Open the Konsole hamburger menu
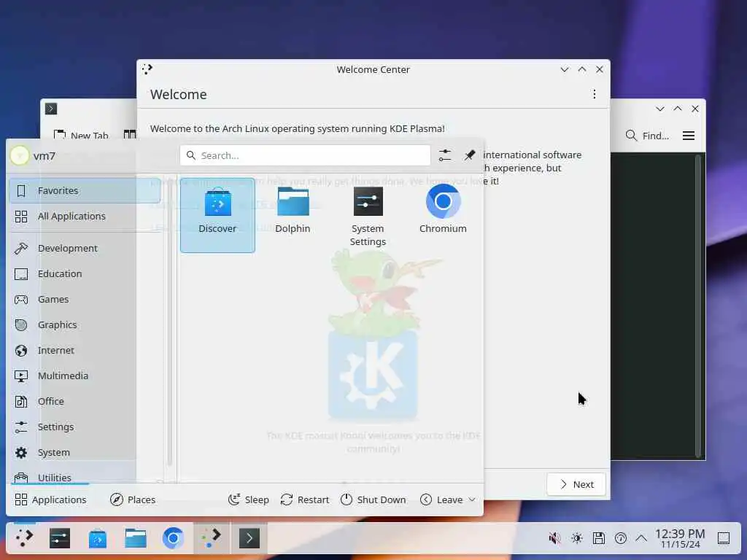 coord(689,136)
